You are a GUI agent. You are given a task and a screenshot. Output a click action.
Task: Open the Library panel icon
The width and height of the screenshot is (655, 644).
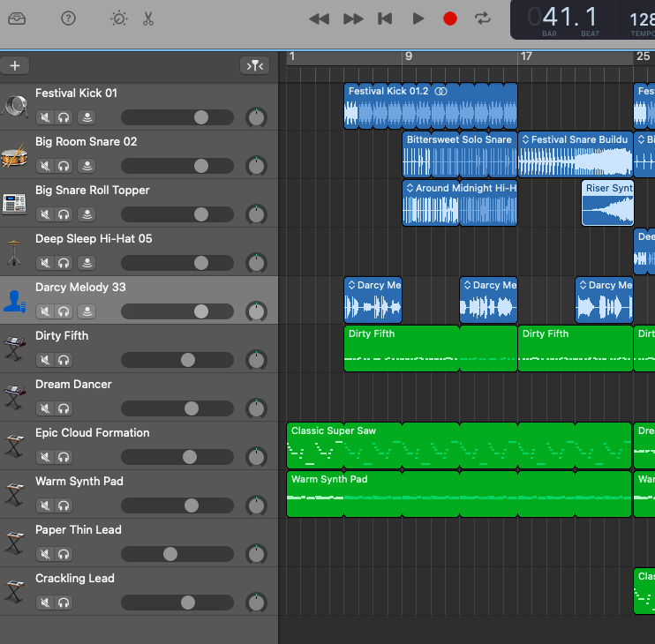coord(18,19)
